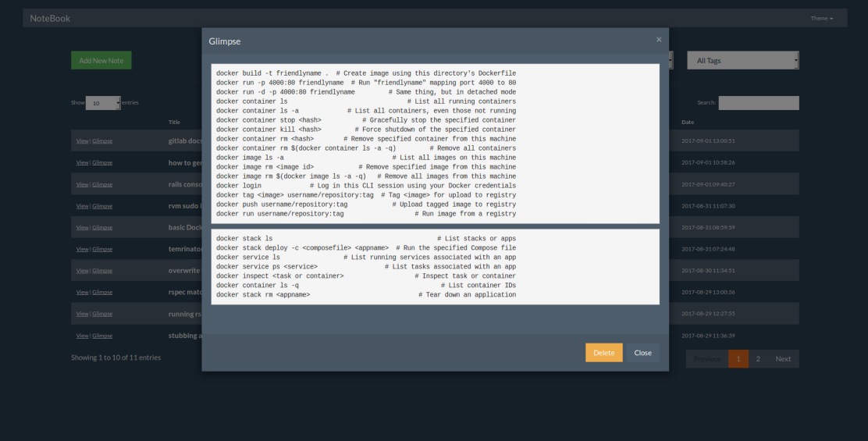Open View link for the 'how to' note

click(82, 162)
